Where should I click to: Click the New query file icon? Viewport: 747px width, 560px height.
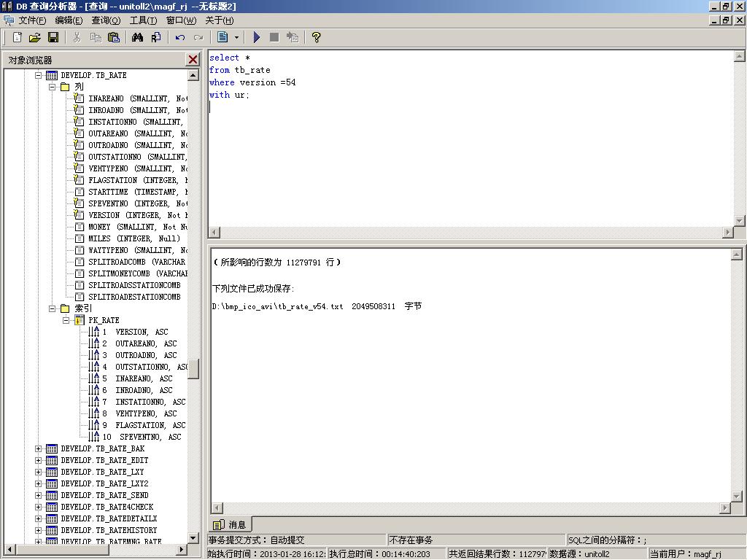click(x=18, y=37)
